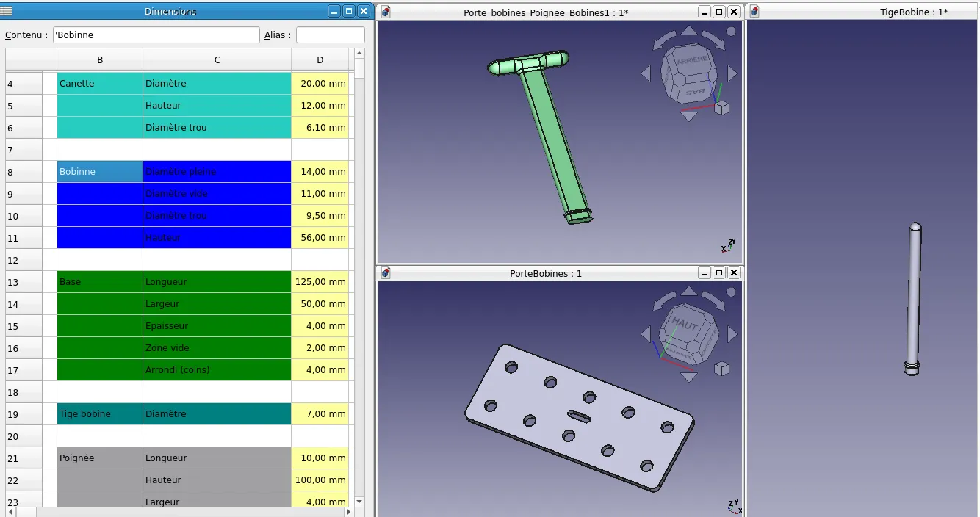Click the left arrow of the PorteBobines navigation cube
This screenshot has width=980, height=517.
click(646, 335)
